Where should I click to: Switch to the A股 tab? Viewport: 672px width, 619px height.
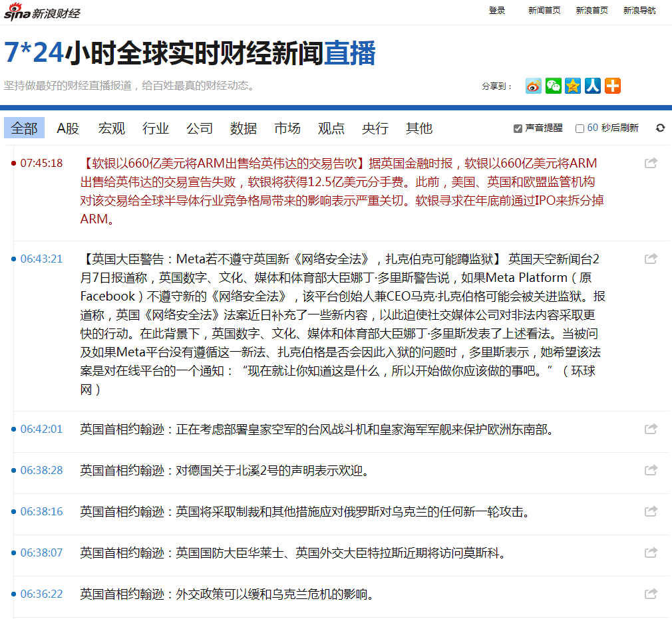[x=68, y=128]
